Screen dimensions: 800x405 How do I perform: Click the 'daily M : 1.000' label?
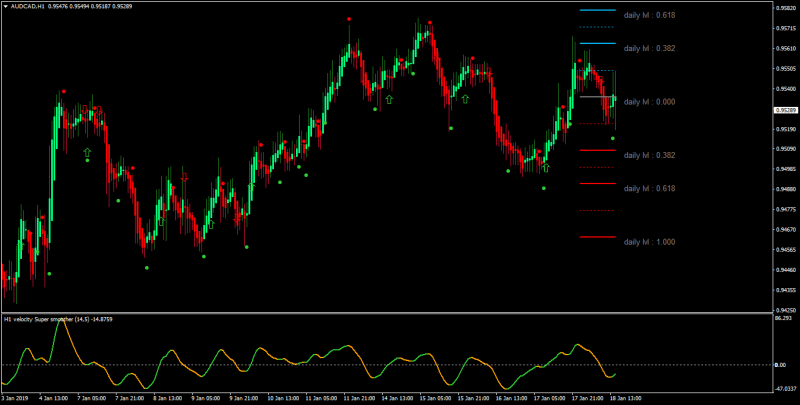click(x=649, y=242)
